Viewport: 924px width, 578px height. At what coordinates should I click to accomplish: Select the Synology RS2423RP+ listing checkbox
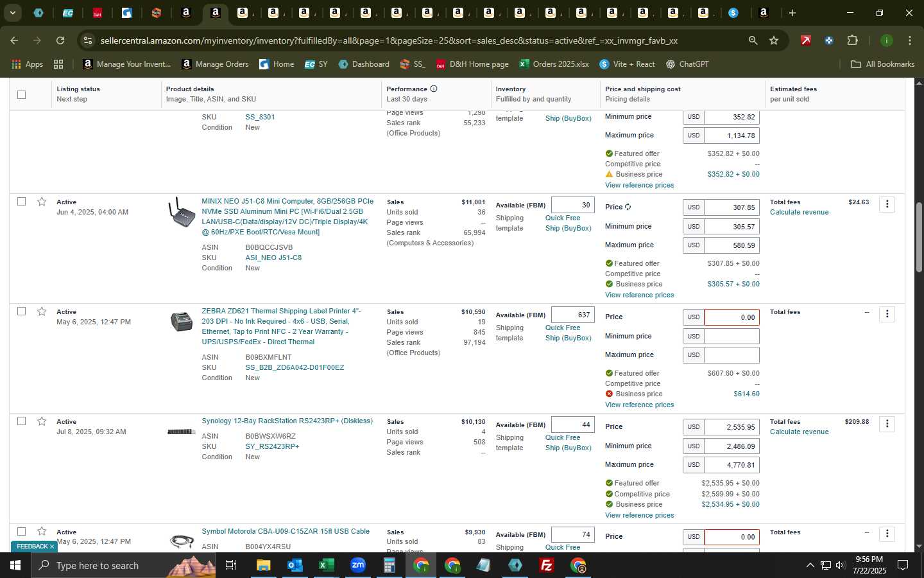[x=21, y=421]
